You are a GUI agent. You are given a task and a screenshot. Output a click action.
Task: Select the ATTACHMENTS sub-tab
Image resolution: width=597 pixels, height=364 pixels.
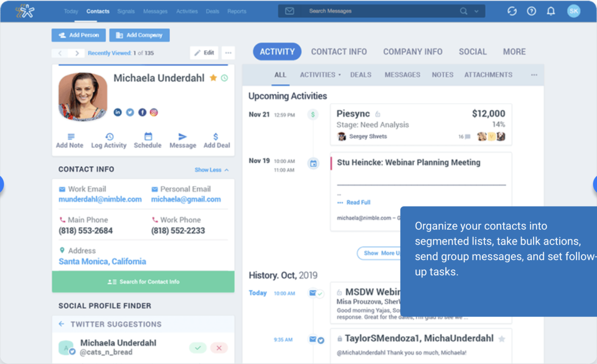[488, 75]
